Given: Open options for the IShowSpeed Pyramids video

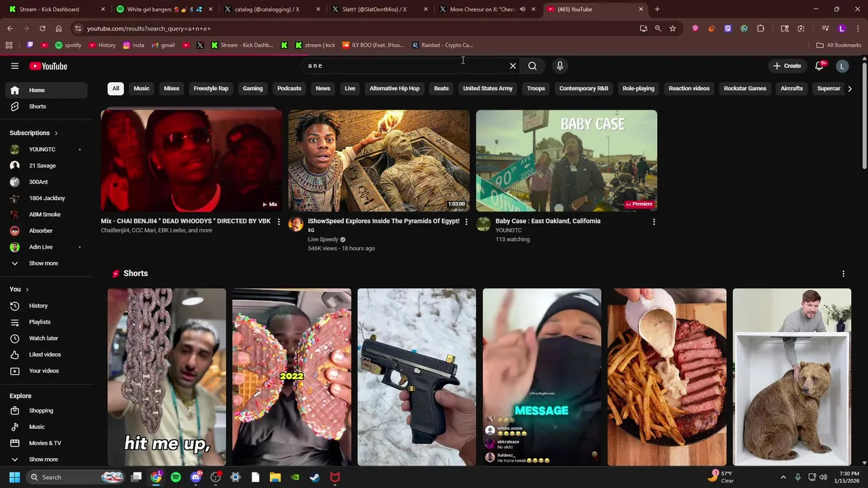Looking at the screenshot, I should pos(466,222).
